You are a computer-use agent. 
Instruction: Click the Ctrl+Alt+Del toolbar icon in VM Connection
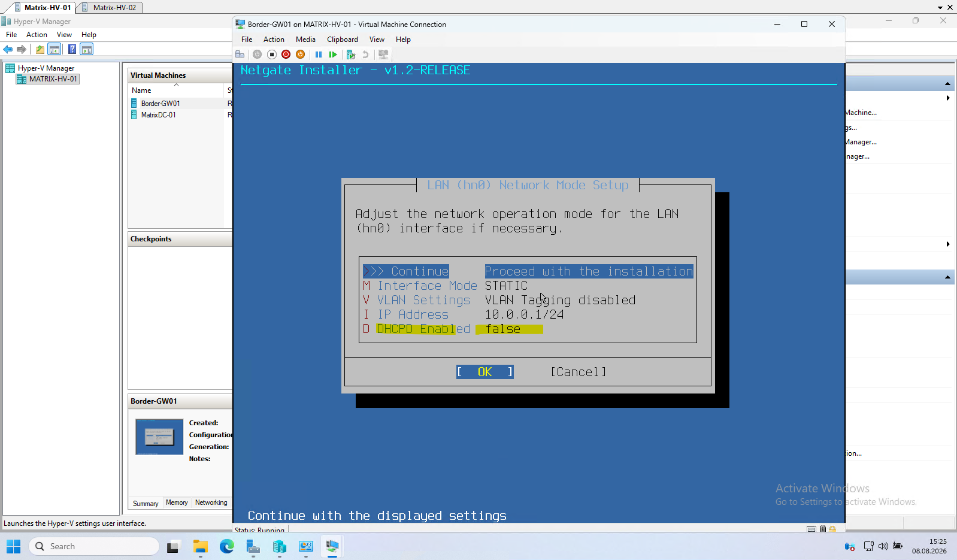click(240, 55)
